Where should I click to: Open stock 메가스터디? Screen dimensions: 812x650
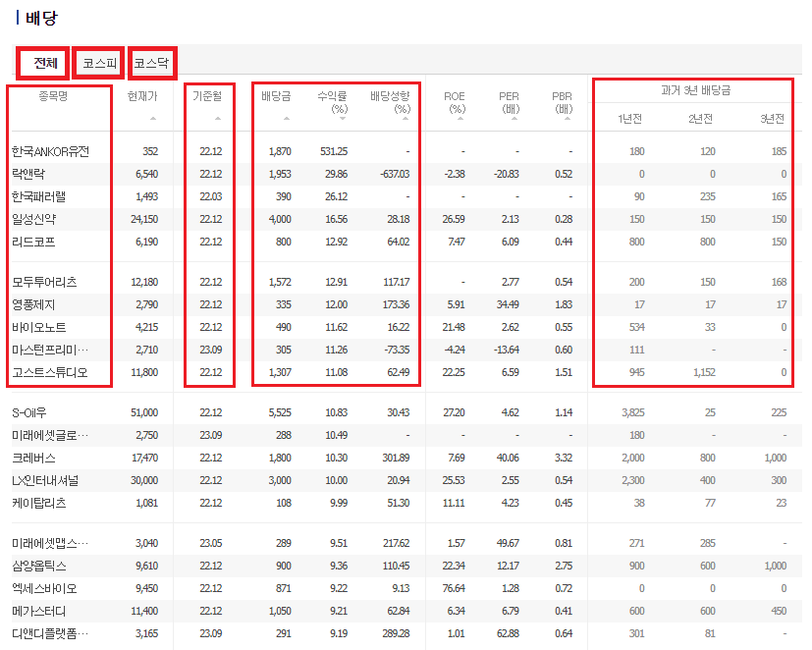coord(39,611)
